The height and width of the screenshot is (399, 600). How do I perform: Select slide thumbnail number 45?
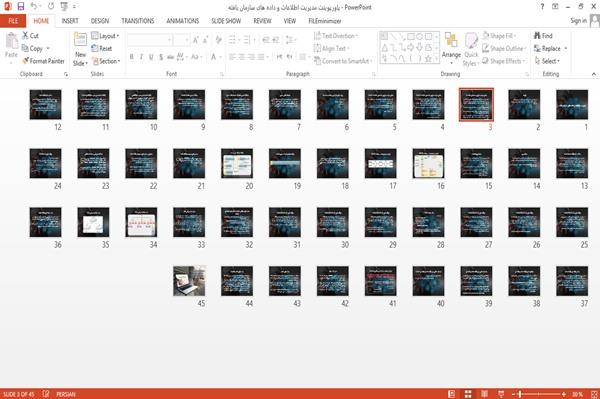189,281
